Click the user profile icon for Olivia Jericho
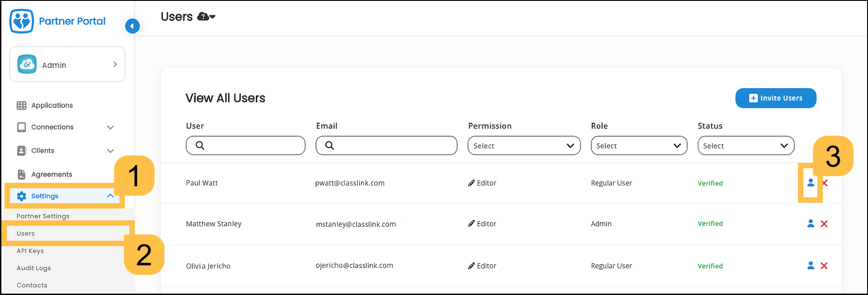This screenshot has height=295, width=868. 811,266
